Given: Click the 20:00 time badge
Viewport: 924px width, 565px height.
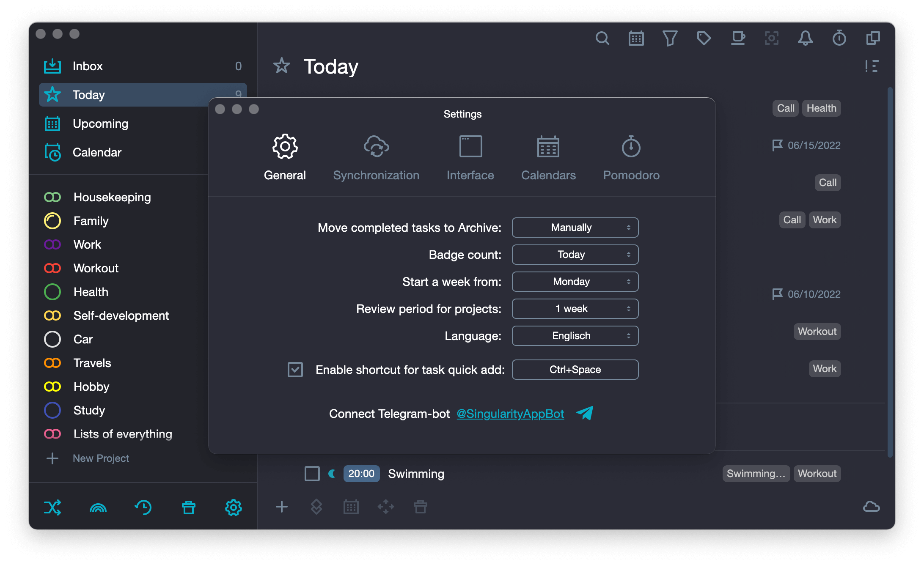Looking at the screenshot, I should pos(361,474).
